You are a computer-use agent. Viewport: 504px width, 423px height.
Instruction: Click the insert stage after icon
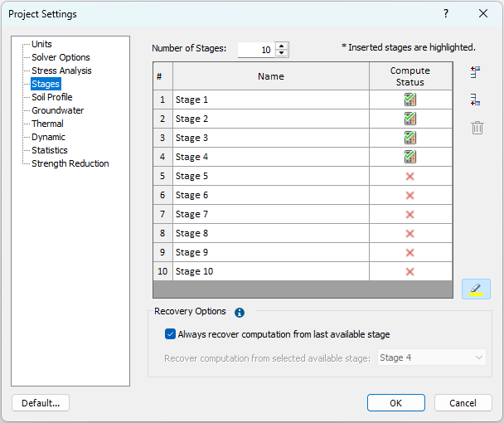(x=476, y=100)
